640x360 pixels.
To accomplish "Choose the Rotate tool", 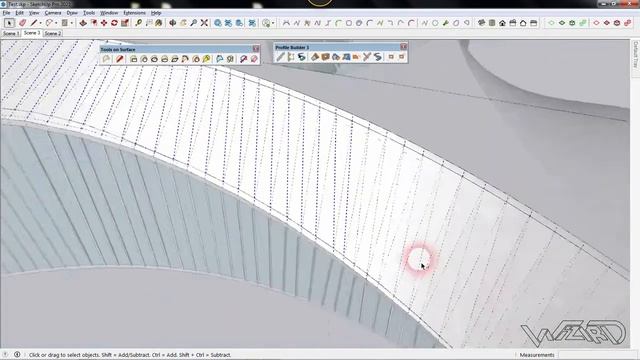I will click(114, 23).
